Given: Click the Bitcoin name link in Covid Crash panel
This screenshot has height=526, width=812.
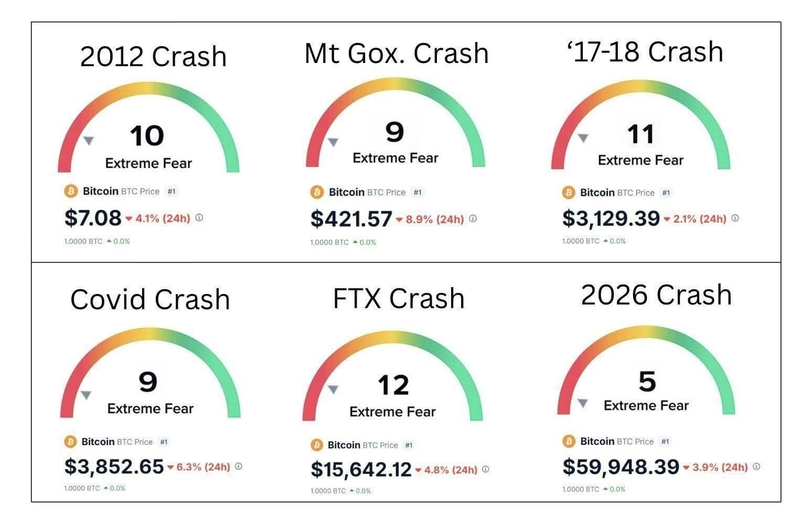Looking at the screenshot, I should click(98, 442).
